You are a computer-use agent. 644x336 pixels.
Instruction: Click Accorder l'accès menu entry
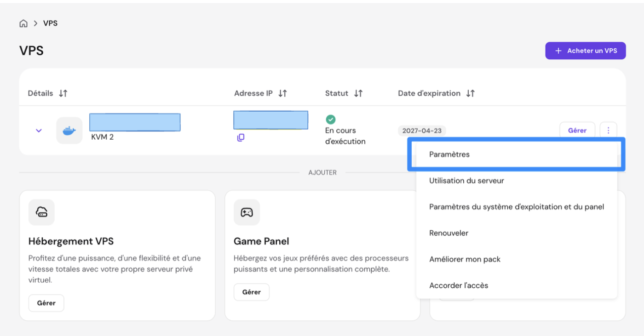(x=517, y=285)
